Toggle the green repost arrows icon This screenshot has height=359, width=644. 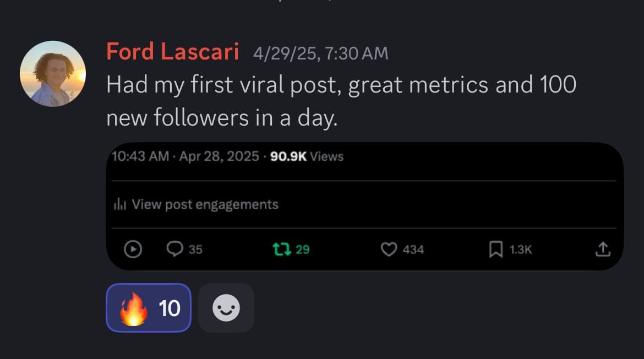[281, 249]
